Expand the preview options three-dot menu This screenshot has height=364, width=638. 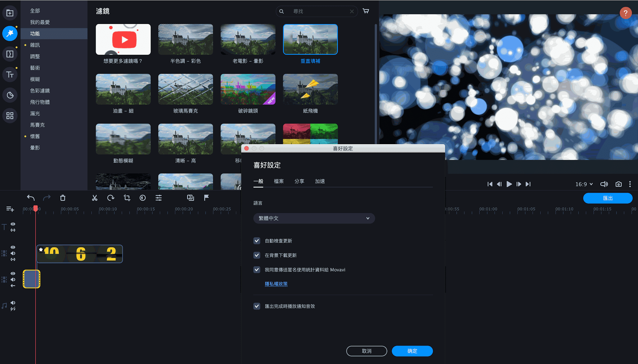click(x=630, y=184)
